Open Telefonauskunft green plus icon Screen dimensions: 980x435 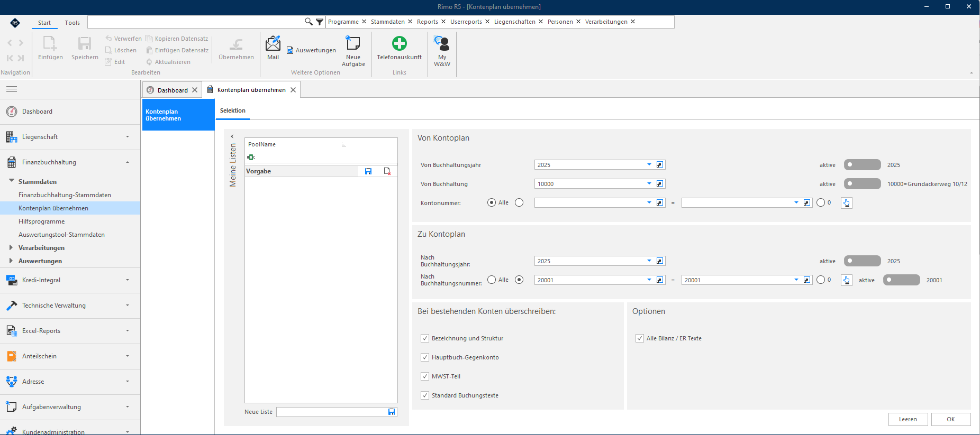point(400,43)
